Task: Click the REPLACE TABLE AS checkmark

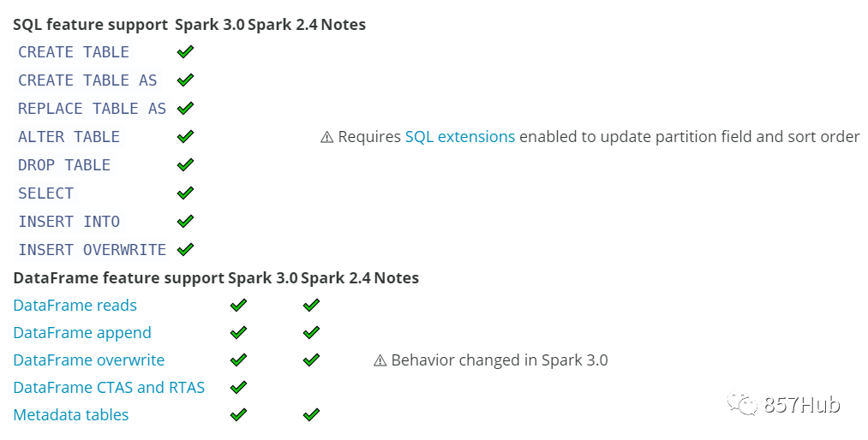Action: [185, 109]
